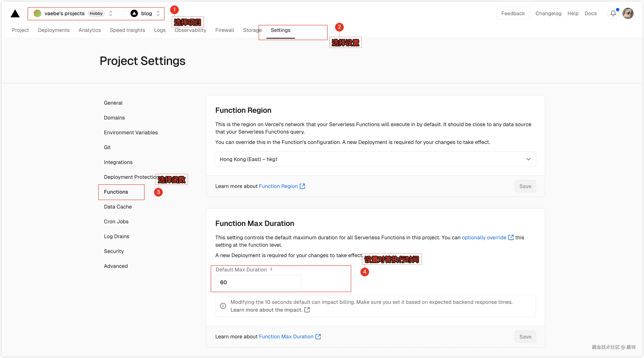The image size is (644, 358).
Task: Click the blog project triangle icon
Action: click(x=134, y=14)
